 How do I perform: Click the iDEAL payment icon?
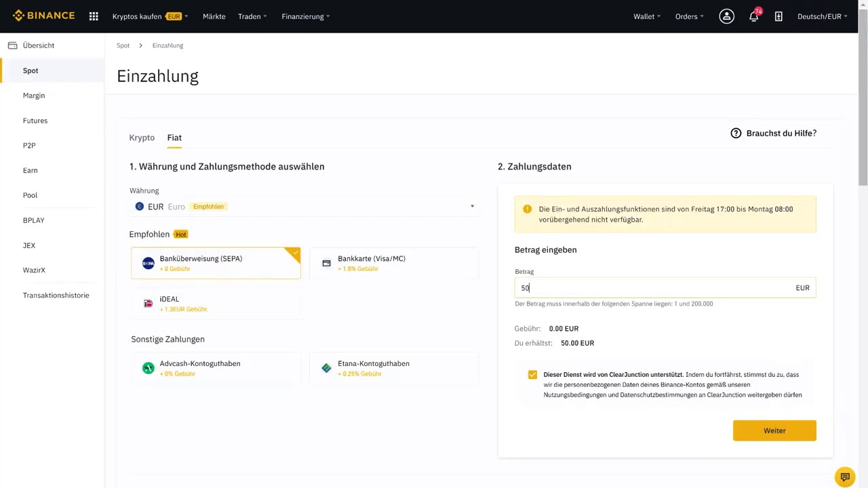(x=148, y=304)
